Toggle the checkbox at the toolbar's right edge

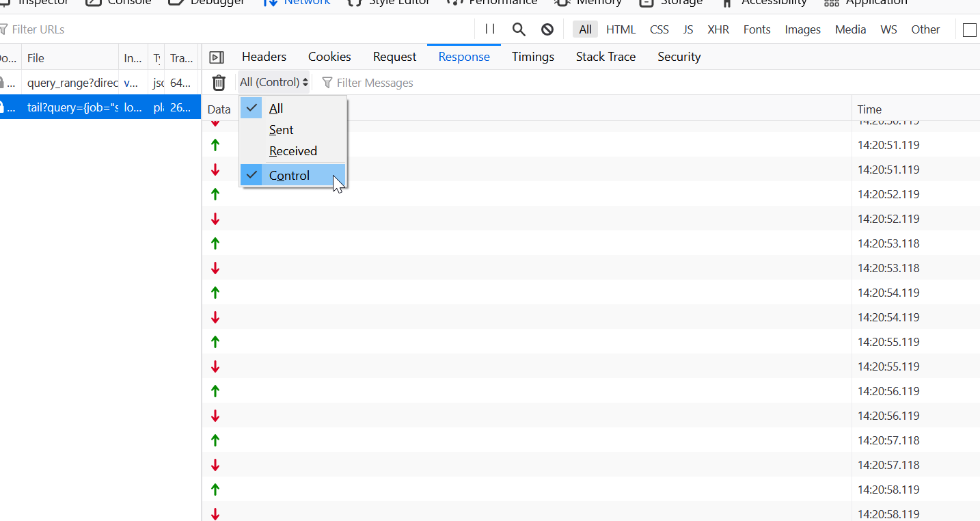pyautogui.click(x=968, y=29)
